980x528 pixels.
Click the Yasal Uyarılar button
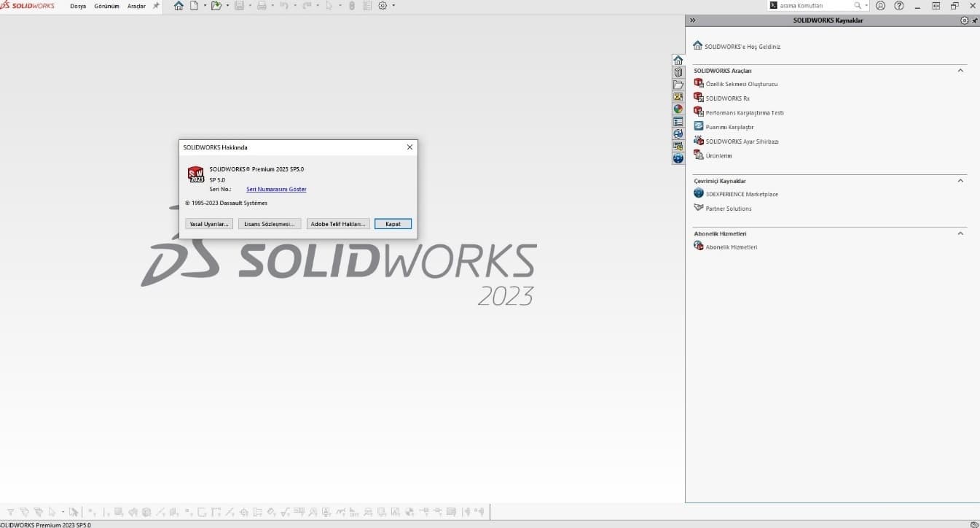209,224
